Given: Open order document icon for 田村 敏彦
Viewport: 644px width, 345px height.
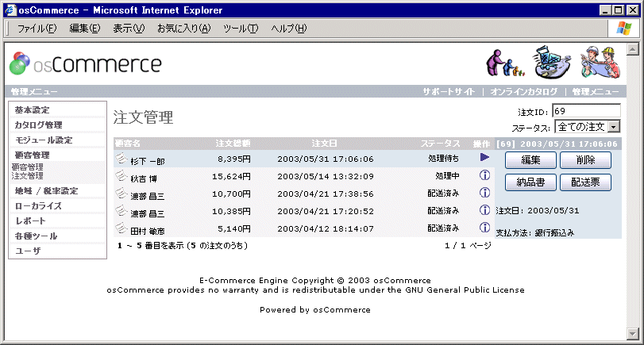Looking at the screenshot, I should 121,228.
